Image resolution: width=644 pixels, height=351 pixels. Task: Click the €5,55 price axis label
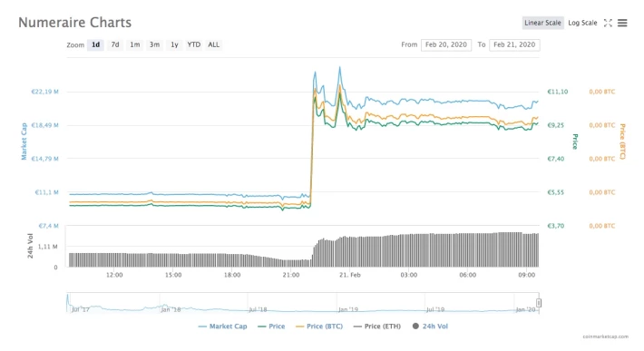point(556,192)
